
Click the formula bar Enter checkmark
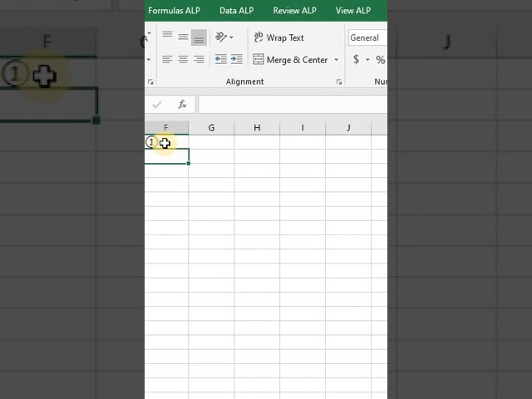pos(157,105)
